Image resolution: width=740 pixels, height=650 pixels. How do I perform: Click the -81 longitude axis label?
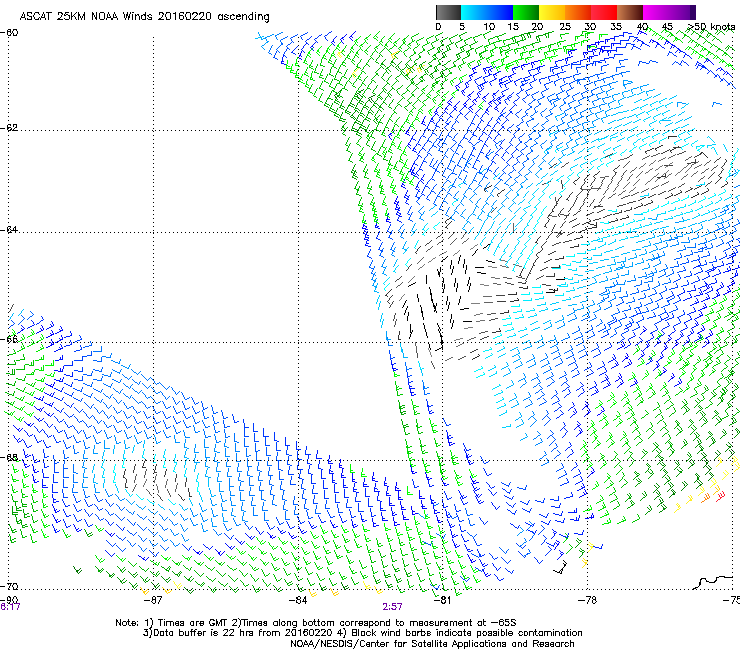(x=442, y=600)
